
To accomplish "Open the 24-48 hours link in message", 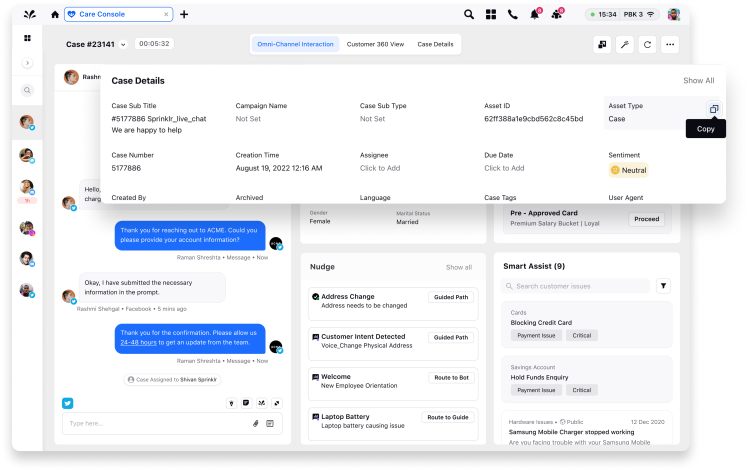I will [x=138, y=342].
